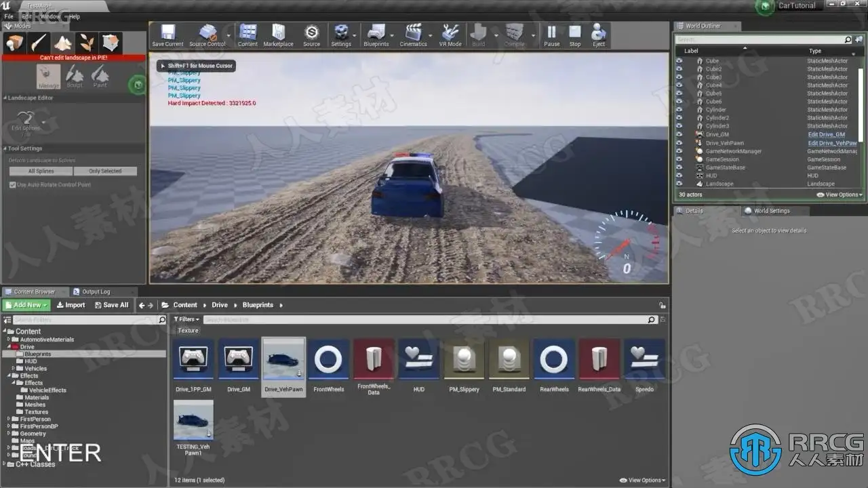Hide the Cube actor via eye icon
The image size is (868, 488).
[x=679, y=61]
